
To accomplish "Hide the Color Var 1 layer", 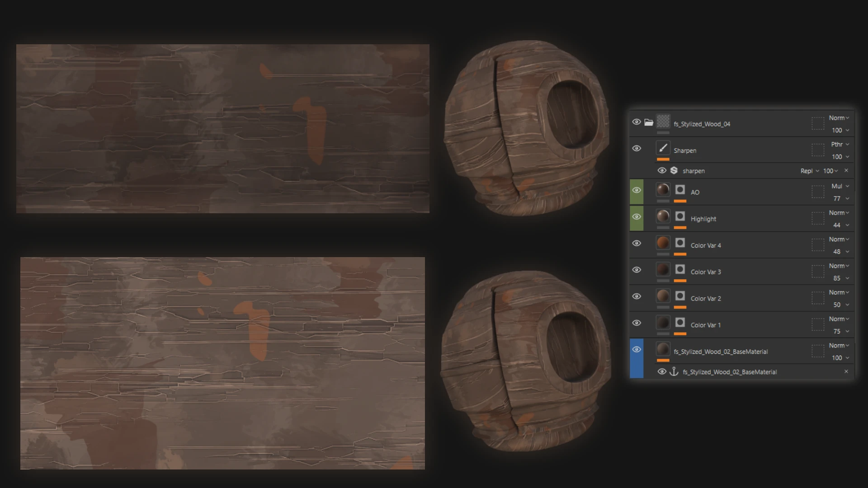I will tap(637, 323).
